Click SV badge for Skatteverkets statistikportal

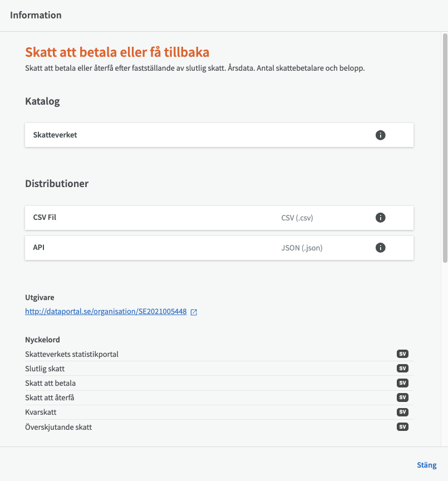click(x=402, y=354)
